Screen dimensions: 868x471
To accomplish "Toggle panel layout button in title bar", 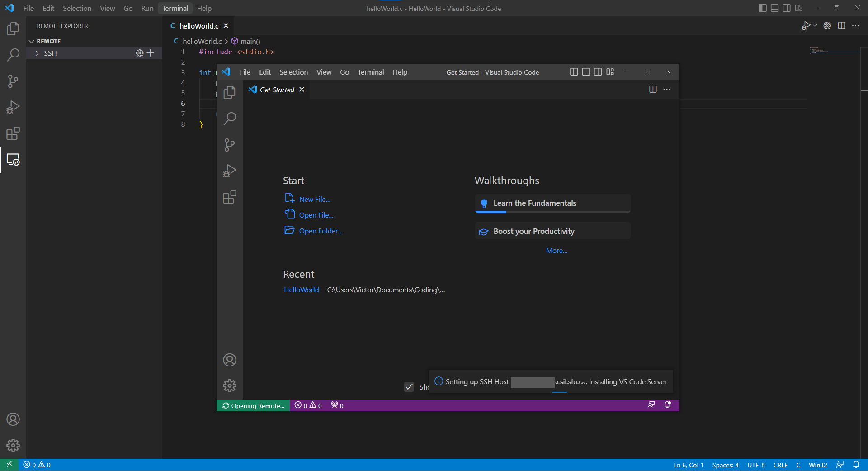I will (x=774, y=8).
